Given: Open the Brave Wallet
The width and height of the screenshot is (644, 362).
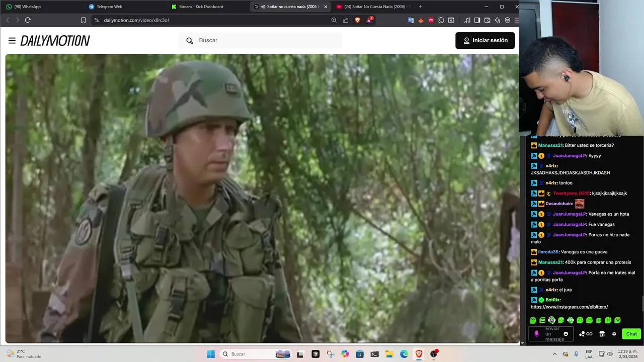Looking at the screenshot, I should (x=488, y=20).
